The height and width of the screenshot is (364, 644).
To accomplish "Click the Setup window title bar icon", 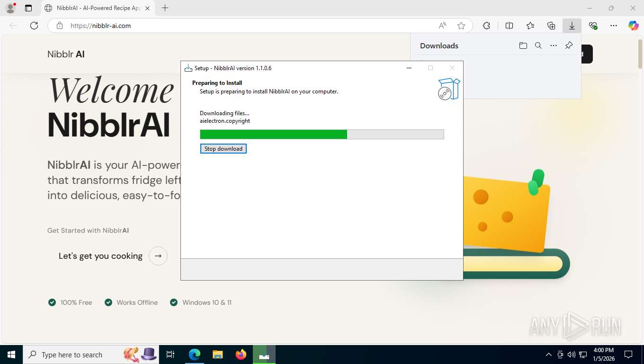I will click(188, 68).
